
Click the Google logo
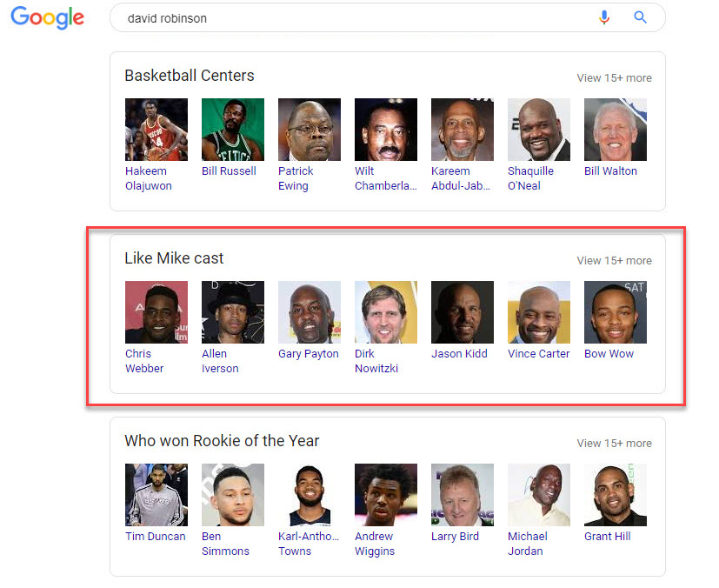pyautogui.click(x=47, y=17)
